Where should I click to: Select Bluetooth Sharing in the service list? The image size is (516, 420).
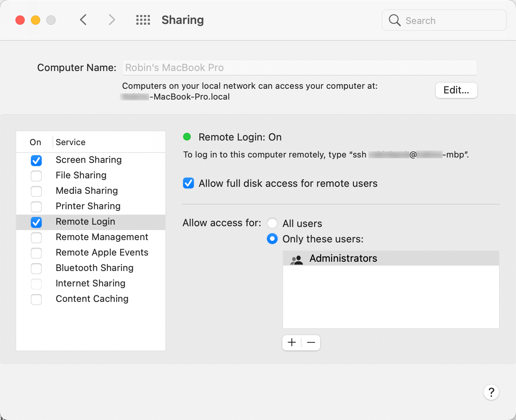[x=91, y=268]
